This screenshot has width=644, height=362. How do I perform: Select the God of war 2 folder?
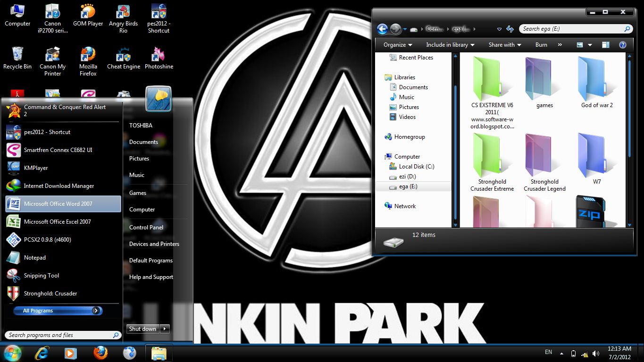click(597, 83)
